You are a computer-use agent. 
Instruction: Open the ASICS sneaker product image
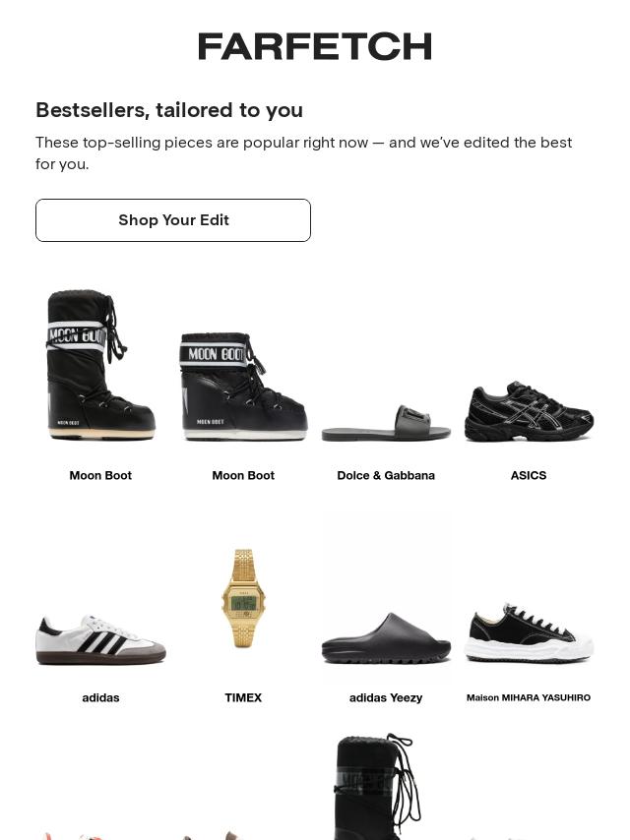point(529,411)
